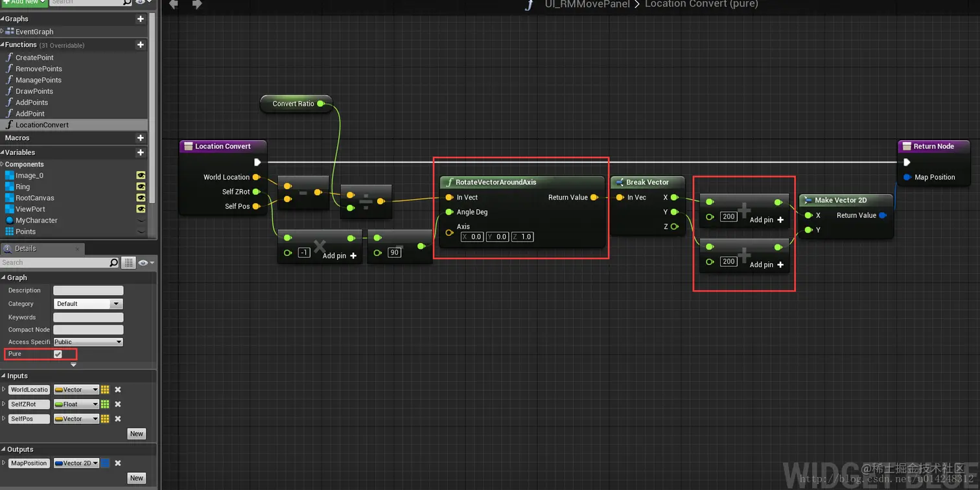Toggle array type for SelfPos input

(x=105, y=419)
